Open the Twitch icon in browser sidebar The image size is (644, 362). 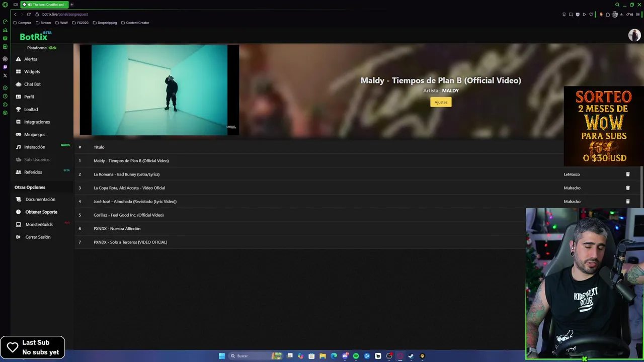click(x=5, y=67)
